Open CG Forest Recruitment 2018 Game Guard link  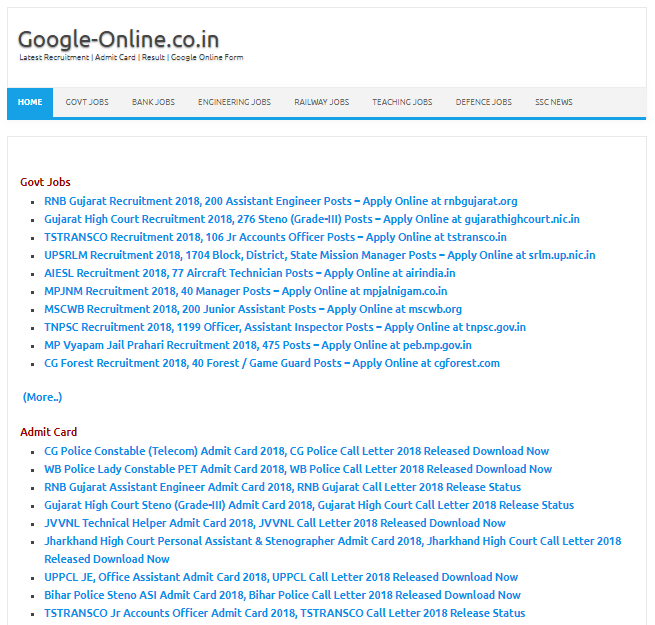[x=272, y=363]
